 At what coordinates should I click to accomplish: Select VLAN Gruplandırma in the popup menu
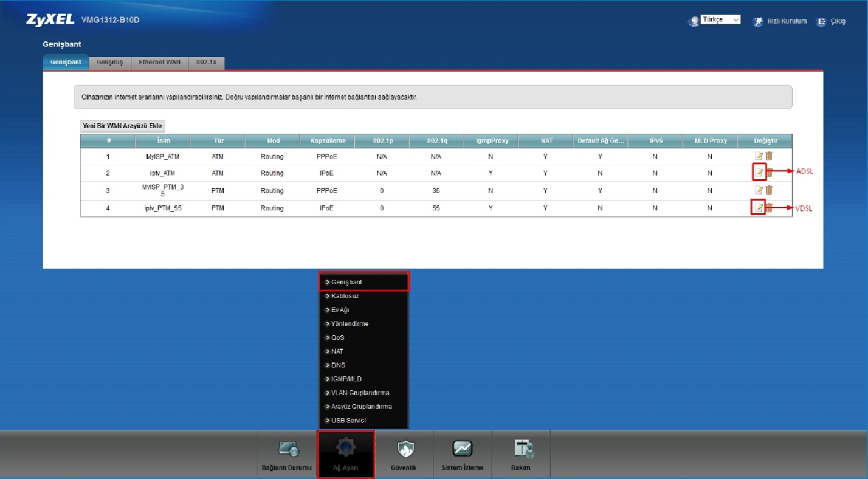[363, 393]
